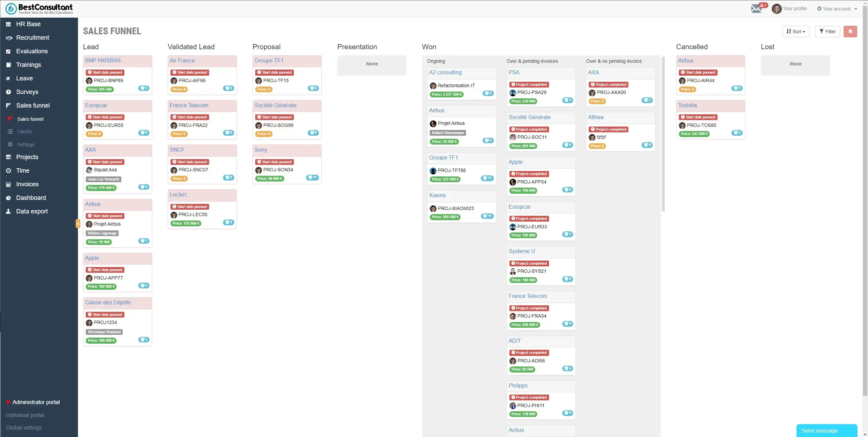
Task: Switch to Administrator portal
Action: pos(36,402)
